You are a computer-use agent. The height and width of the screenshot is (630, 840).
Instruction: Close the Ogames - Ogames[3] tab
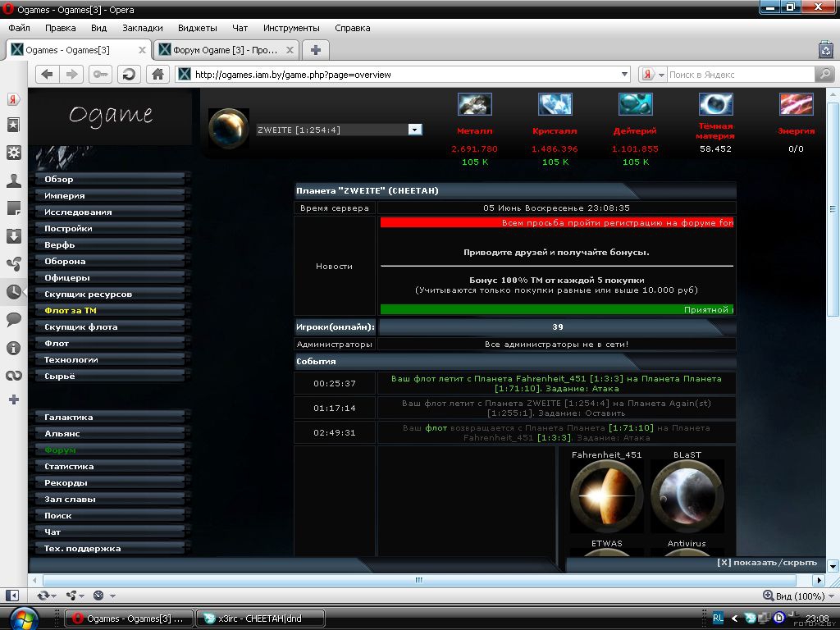142,50
